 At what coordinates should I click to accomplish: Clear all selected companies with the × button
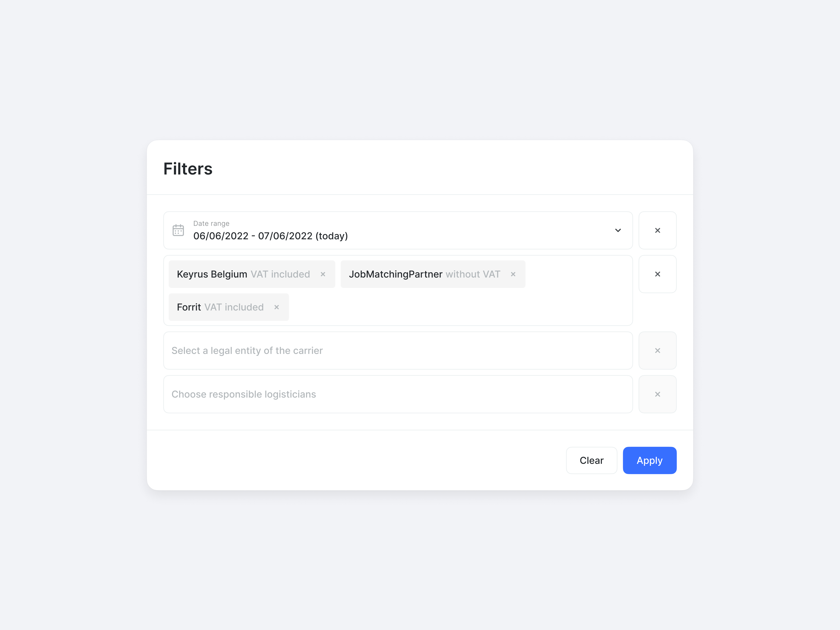click(x=657, y=274)
